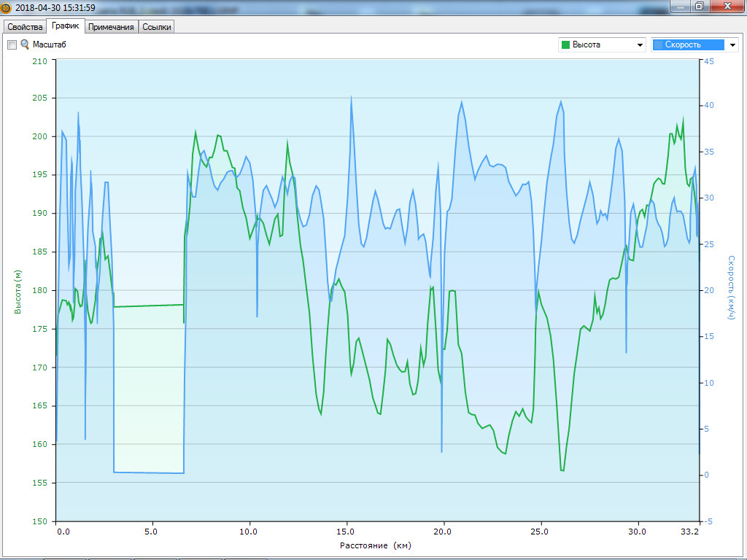The height and width of the screenshot is (560, 747).
Task: Click the Высота (м) left axis title
Action: [18, 292]
